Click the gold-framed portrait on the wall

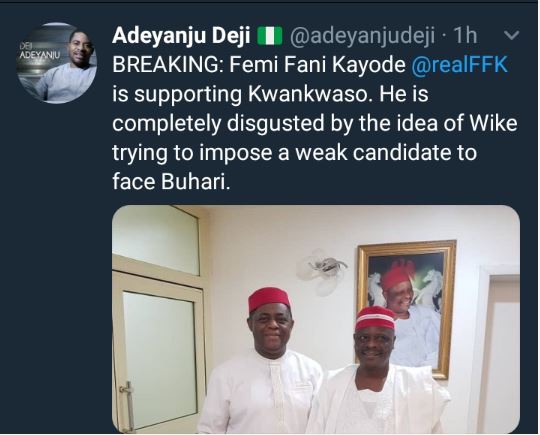tap(405, 308)
